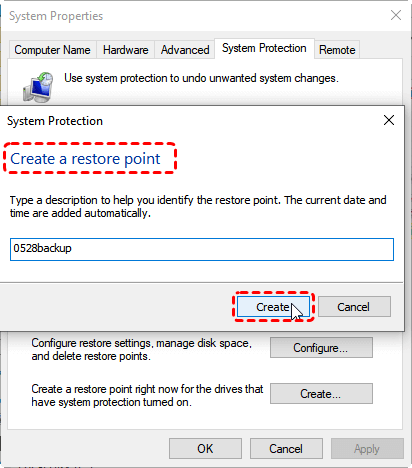This screenshot has height=468, width=412.
Task: Open the Hardware tab
Action: [125, 50]
